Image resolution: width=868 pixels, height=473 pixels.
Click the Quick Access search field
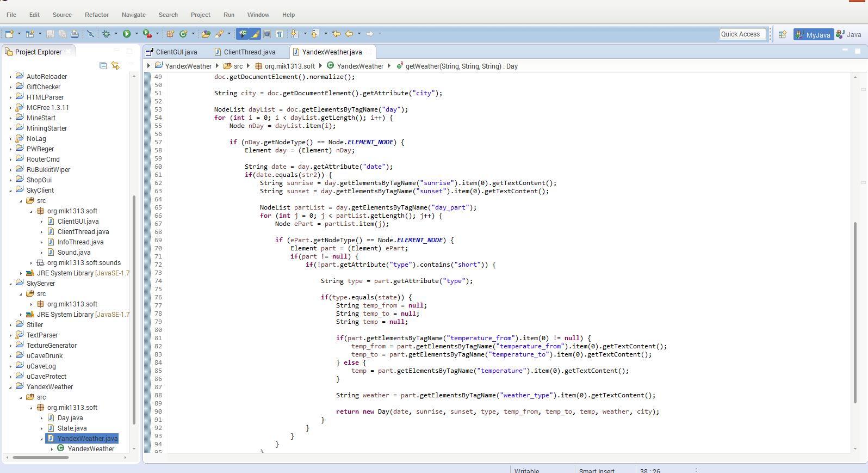[742, 34]
